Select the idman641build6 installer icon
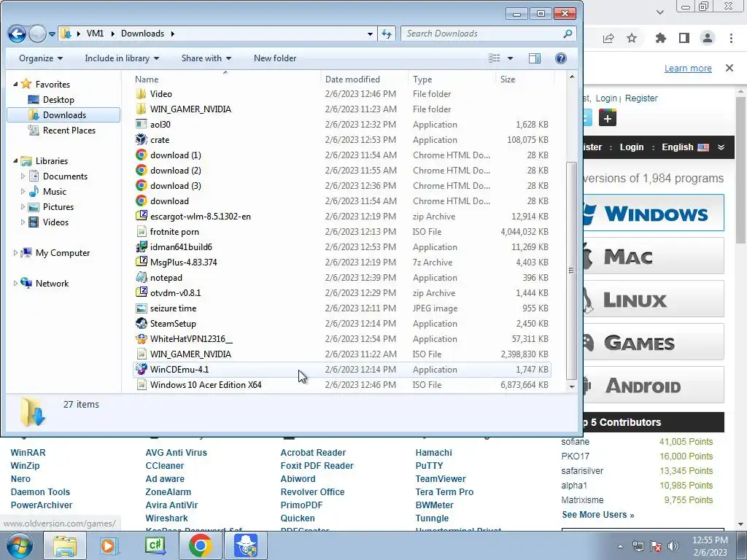The image size is (747, 560). pos(141,247)
